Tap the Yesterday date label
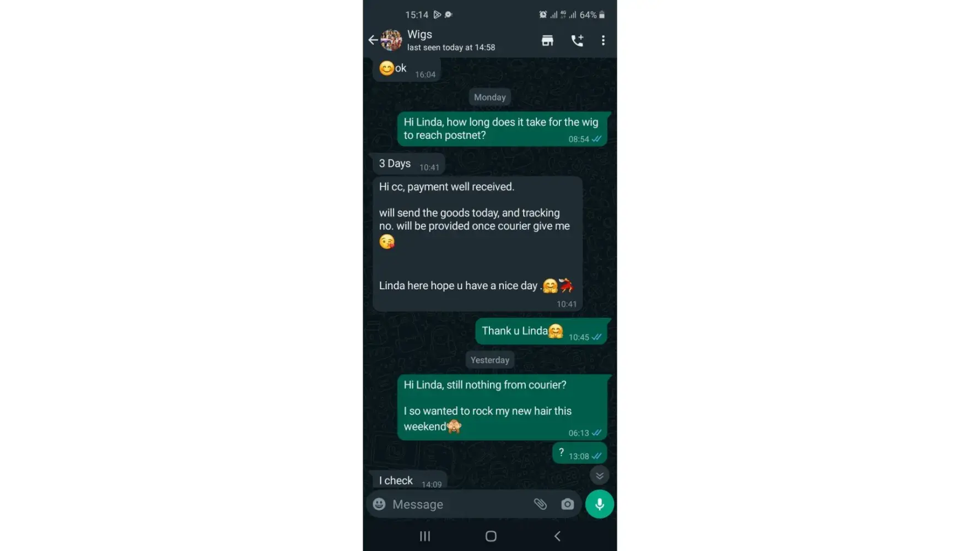 pyautogui.click(x=490, y=360)
